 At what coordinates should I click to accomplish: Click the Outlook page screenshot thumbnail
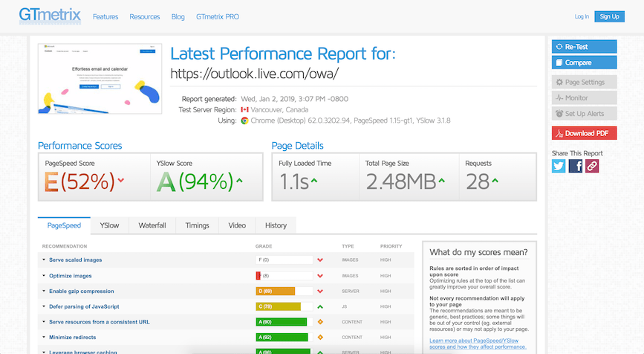(100, 79)
